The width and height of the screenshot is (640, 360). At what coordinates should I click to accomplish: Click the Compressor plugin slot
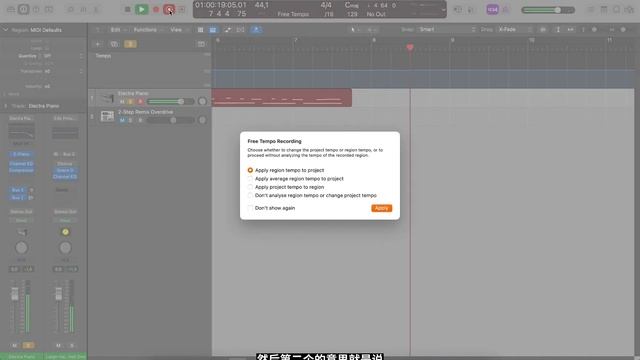point(21,170)
